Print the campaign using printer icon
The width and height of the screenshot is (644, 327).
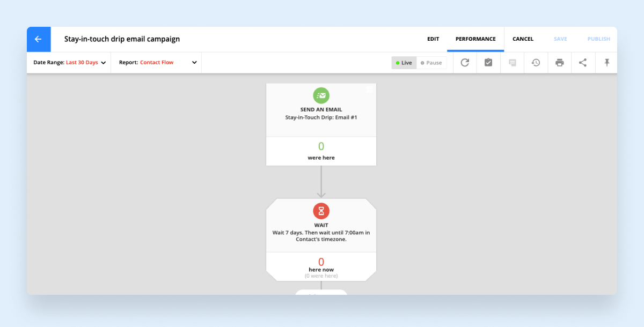pos(559,63)
